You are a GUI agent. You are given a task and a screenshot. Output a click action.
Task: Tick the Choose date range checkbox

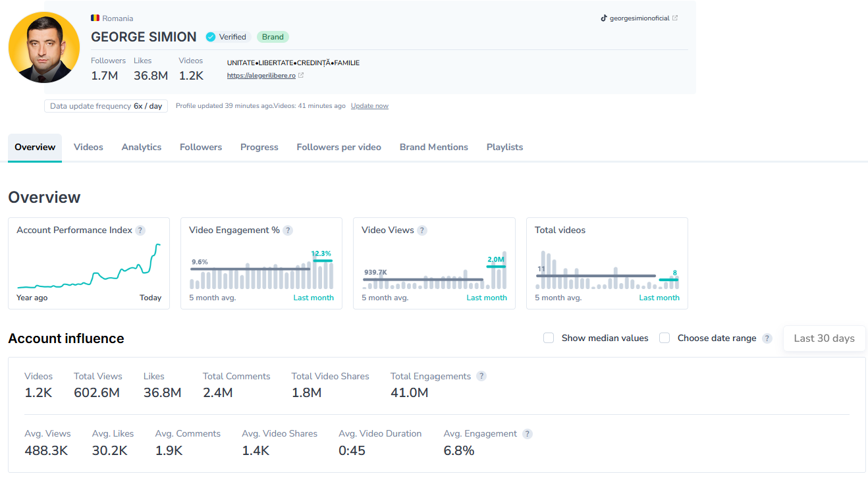pos(665,338)
